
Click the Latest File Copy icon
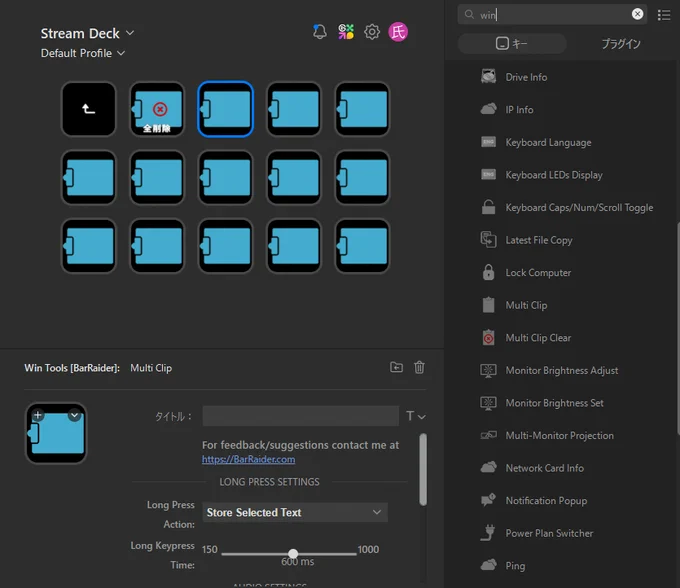pos(488,239)
